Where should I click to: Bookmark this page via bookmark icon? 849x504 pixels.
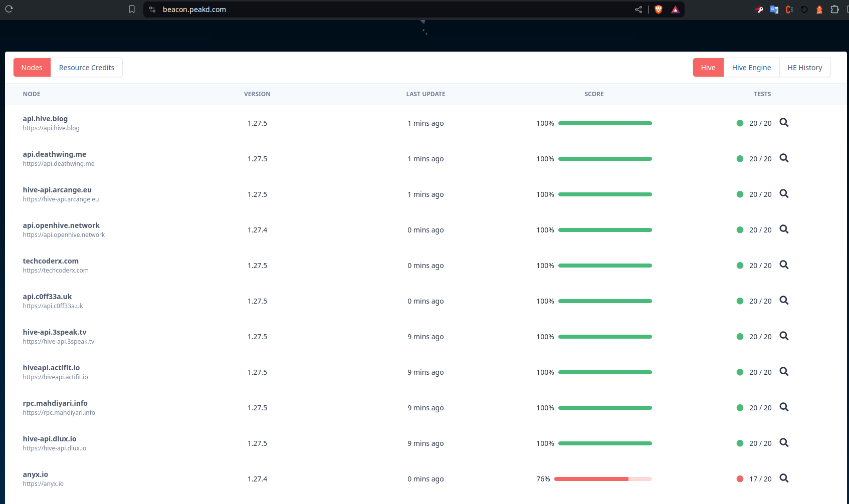tap(132, 9)
